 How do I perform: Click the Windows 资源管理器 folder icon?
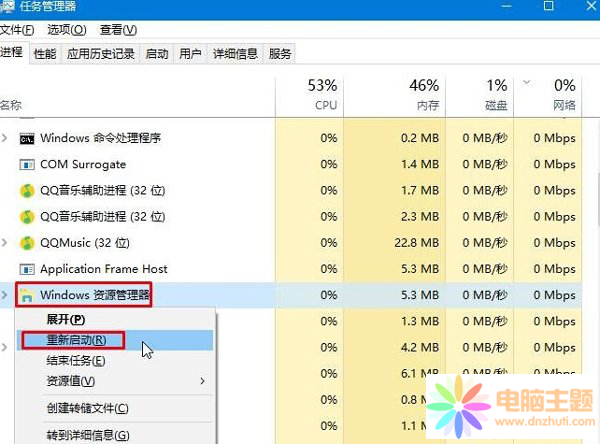(27, 295)
